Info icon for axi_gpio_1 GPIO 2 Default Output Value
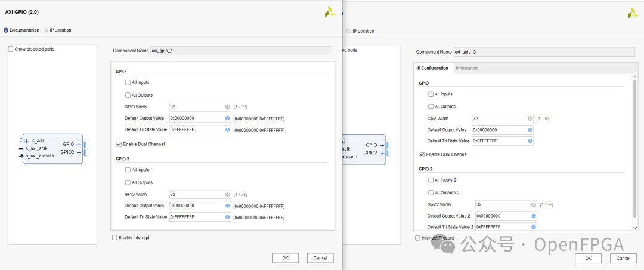The image size is (644, 270). tap(227, 206)
